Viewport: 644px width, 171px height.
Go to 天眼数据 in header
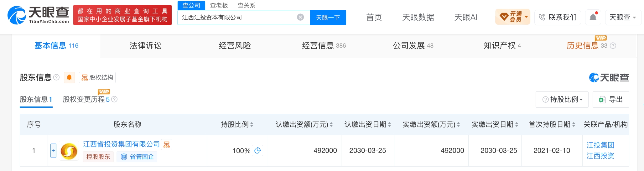tap(418, 17)
